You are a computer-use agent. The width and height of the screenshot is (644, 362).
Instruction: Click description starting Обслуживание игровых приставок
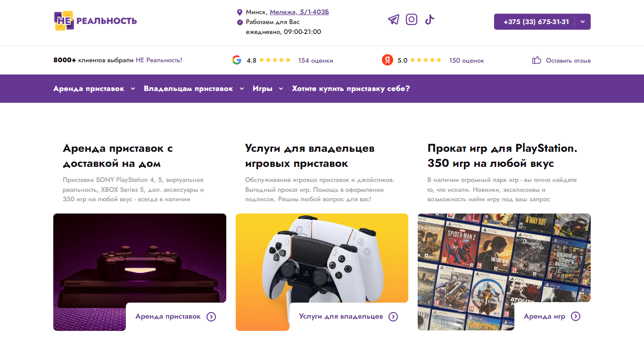pyautogui.click(x=320, y=189)
